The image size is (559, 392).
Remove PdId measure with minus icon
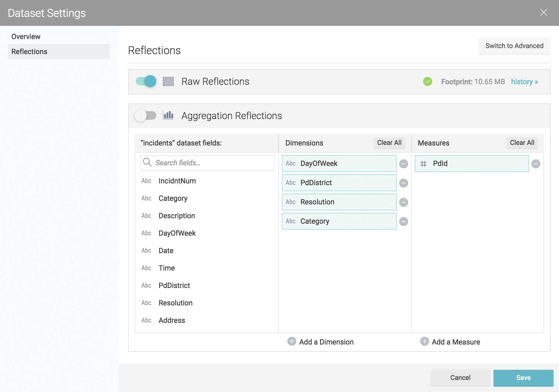click(x=536, y=164)
